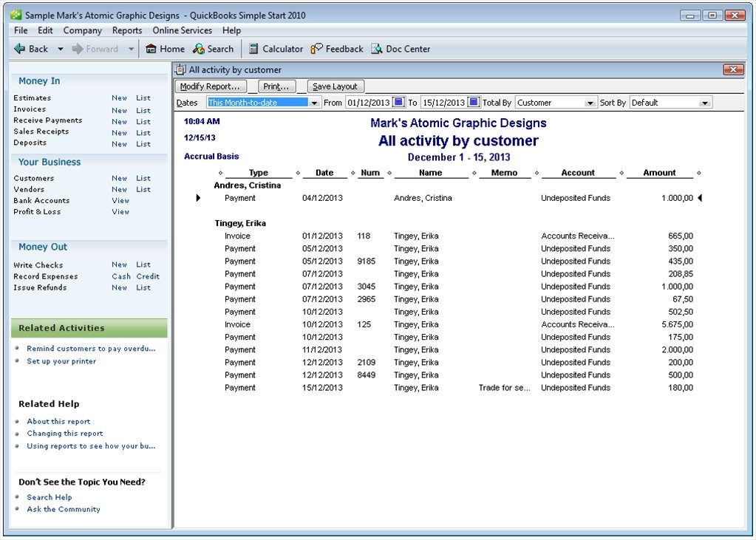The width and height of the screenshot is (756, 540).
Task: Click the Print button
Action: point(276,86)
